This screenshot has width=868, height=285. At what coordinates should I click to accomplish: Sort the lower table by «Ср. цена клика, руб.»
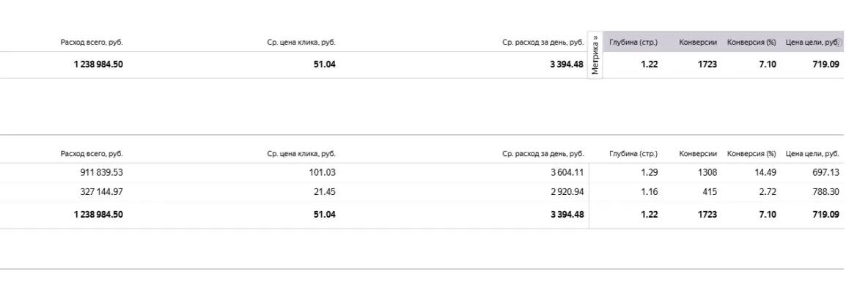click(301, 153)
